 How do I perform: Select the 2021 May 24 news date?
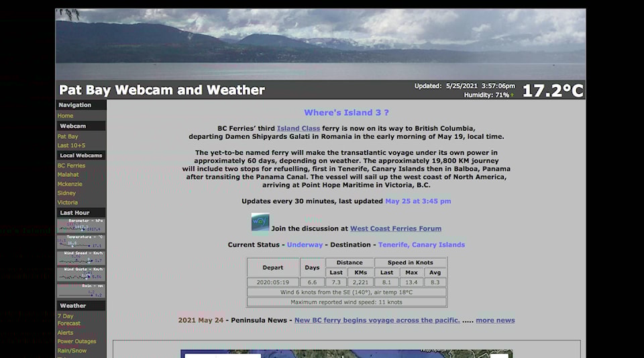(201, 320)
